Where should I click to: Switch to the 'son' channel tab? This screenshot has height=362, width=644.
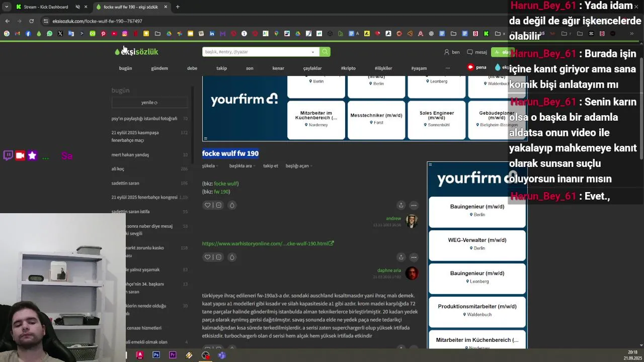250,68
